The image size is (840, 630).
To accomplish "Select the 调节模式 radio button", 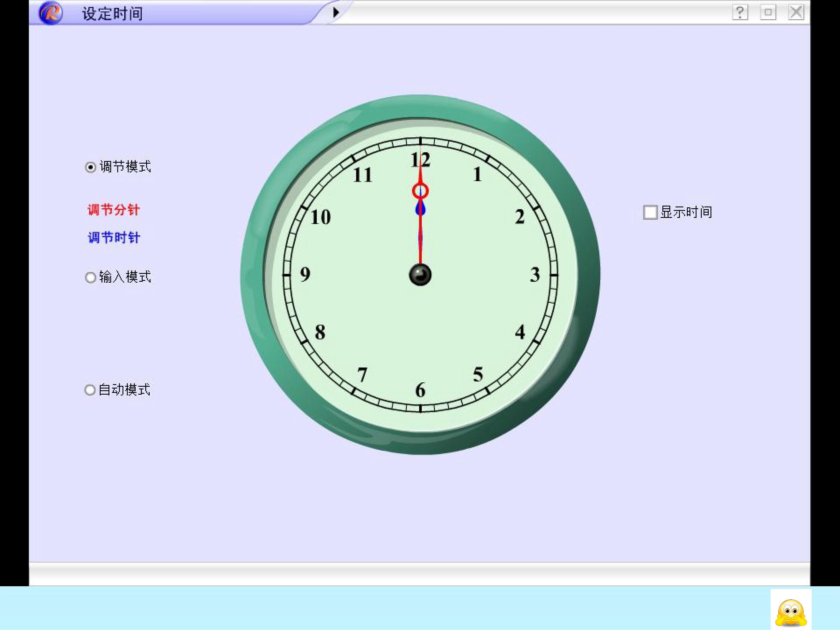I will (x=90, y=167).
